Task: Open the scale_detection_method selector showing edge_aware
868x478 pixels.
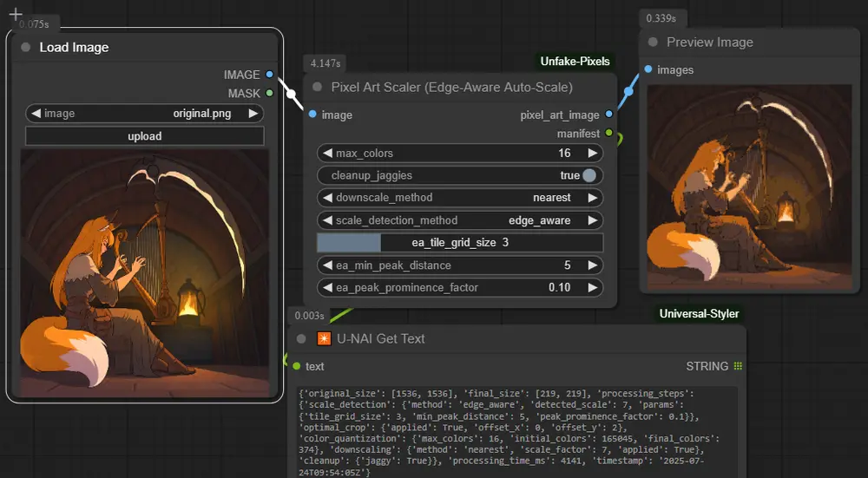Action: (459, 220)
